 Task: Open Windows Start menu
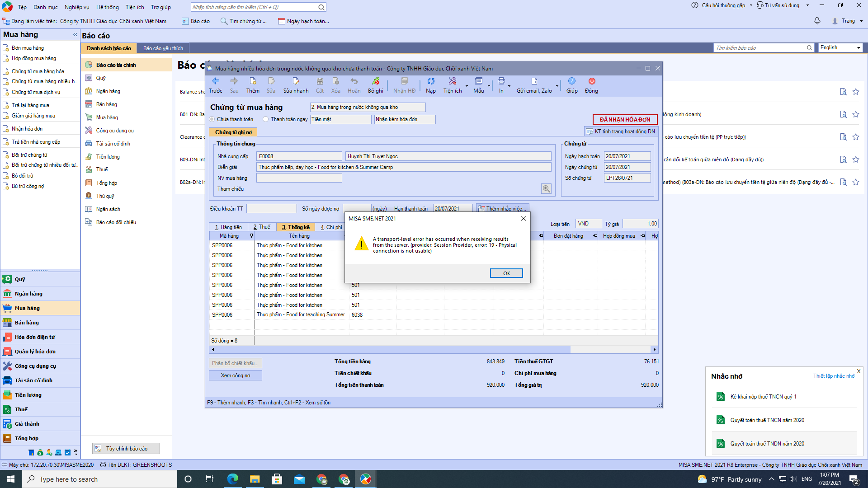tap(11, 479)
